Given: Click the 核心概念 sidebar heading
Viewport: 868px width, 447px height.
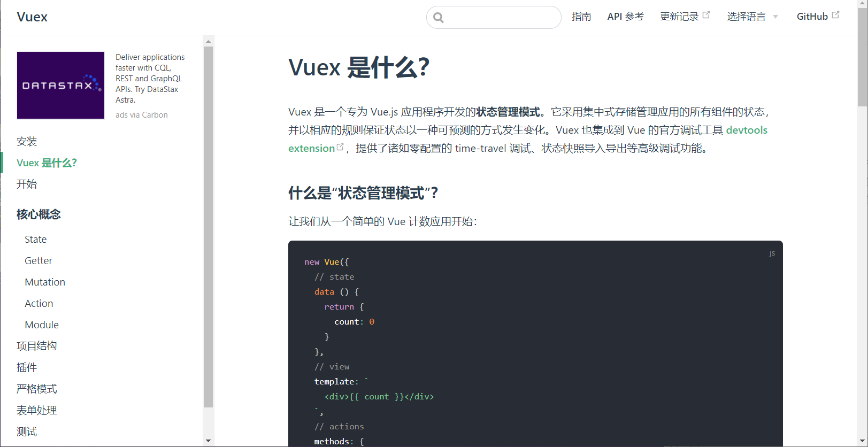Looking at the screenshot, I should point(39,214).
